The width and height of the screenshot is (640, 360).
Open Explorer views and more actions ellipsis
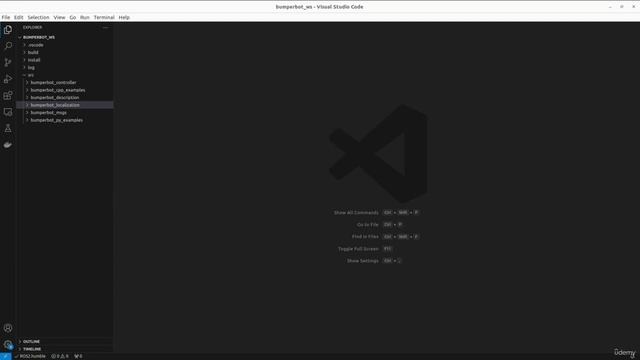[105, 27]
